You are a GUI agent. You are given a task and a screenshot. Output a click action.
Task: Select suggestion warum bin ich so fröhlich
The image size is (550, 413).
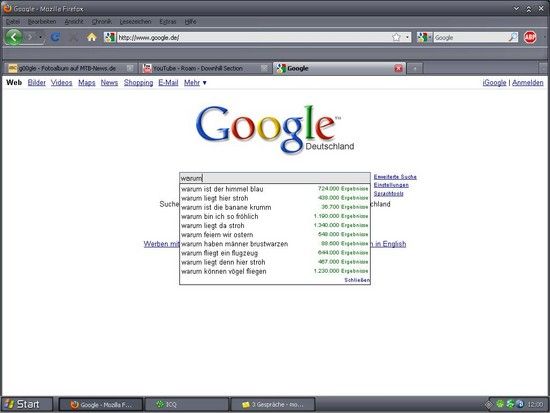coord(275,216)
